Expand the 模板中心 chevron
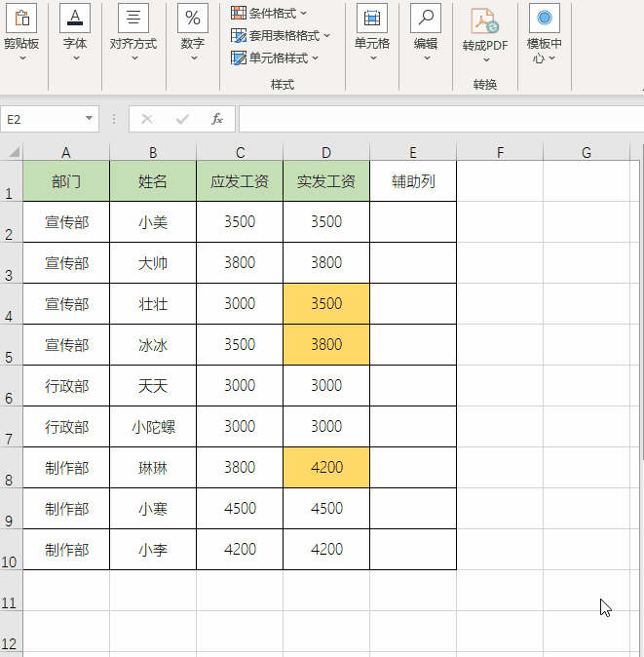 (x=551, y=58)
